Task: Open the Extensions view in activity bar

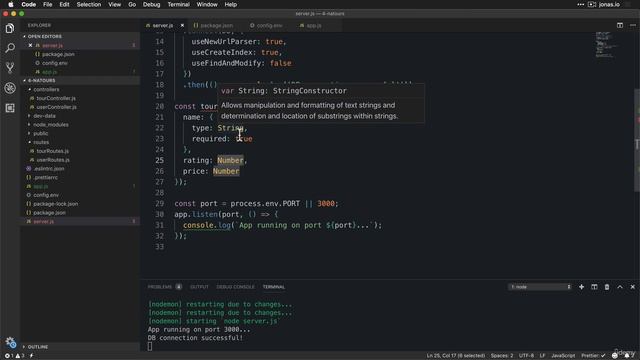Action: point(10,108)
